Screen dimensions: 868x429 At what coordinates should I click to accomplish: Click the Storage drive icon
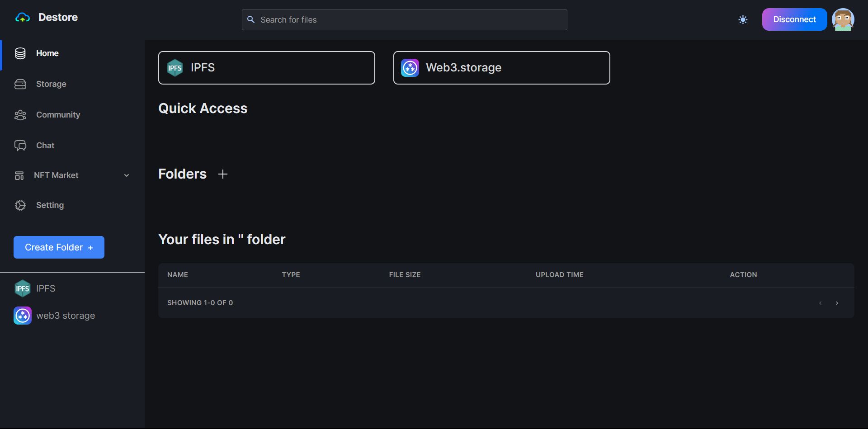tap(20, 84)
